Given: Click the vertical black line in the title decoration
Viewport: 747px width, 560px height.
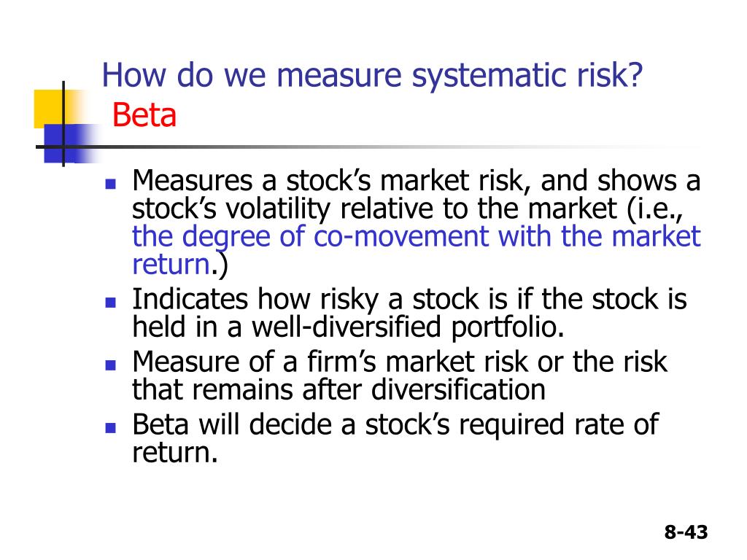Looking at the screenshot, I should point(63,124).
